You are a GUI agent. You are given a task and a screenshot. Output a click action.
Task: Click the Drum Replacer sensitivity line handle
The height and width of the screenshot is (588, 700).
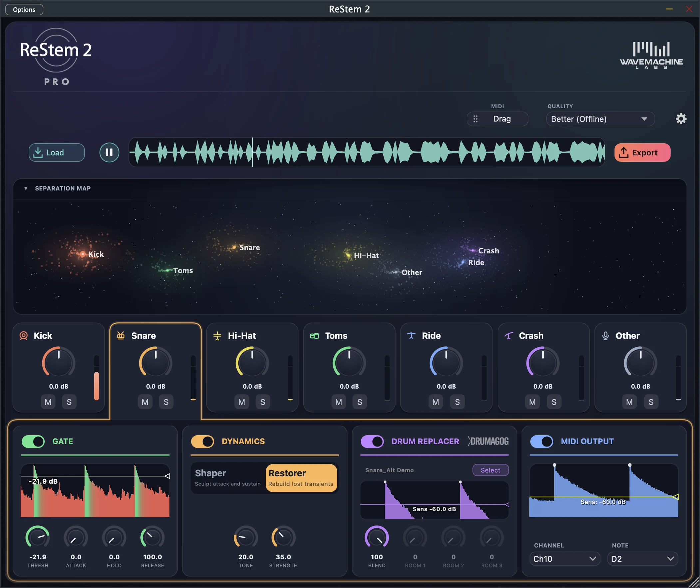[506, 505]
